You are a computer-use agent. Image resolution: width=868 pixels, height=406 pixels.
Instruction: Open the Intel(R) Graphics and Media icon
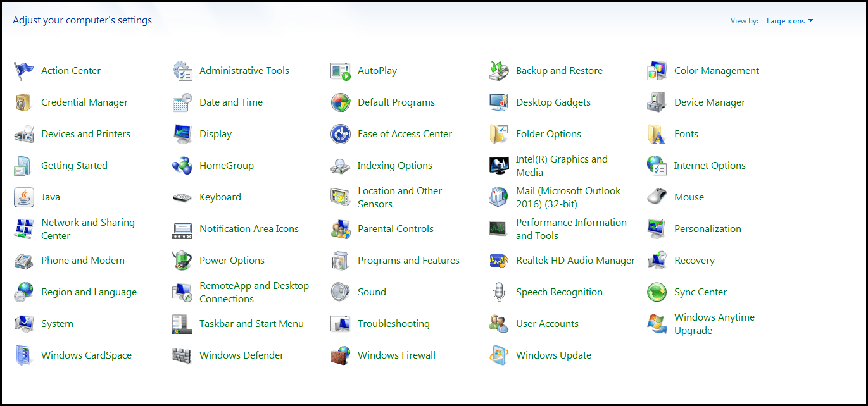pos(499,166)
